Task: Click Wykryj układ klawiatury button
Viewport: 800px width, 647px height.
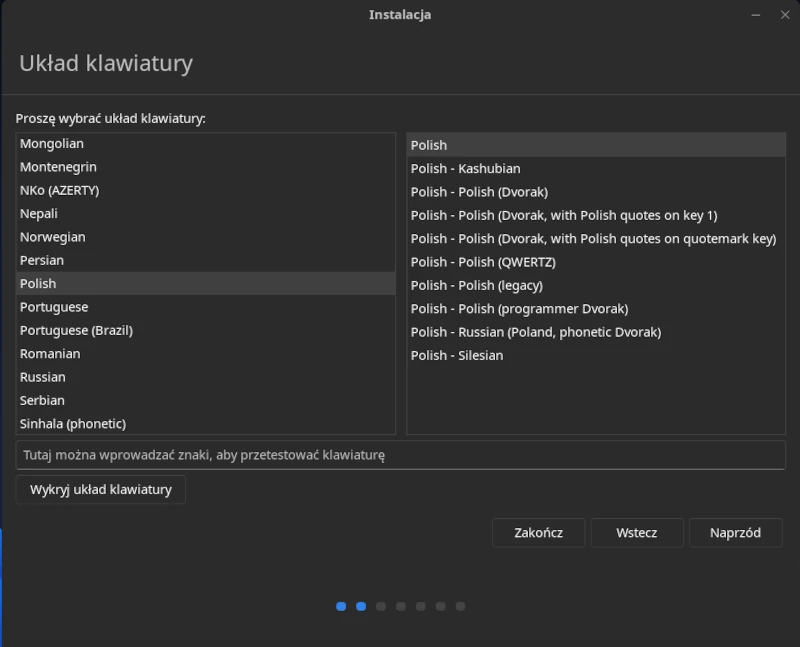Action: [101, 490]
